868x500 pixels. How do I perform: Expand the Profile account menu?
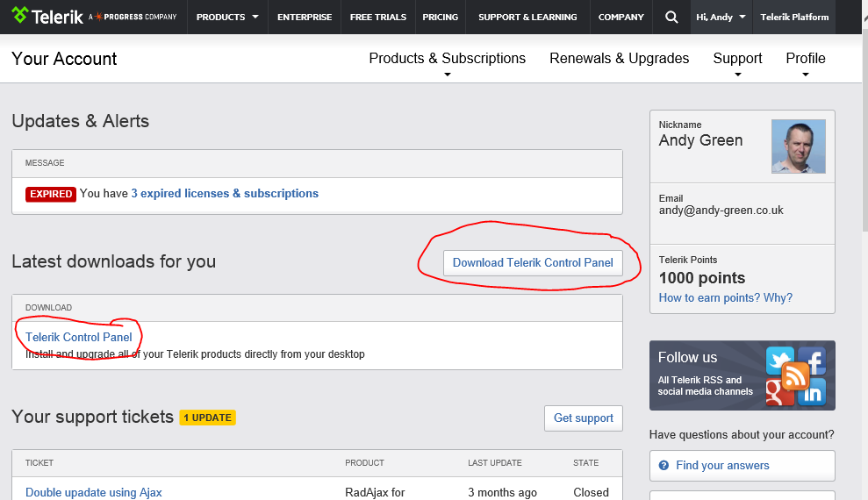(805, 60)
